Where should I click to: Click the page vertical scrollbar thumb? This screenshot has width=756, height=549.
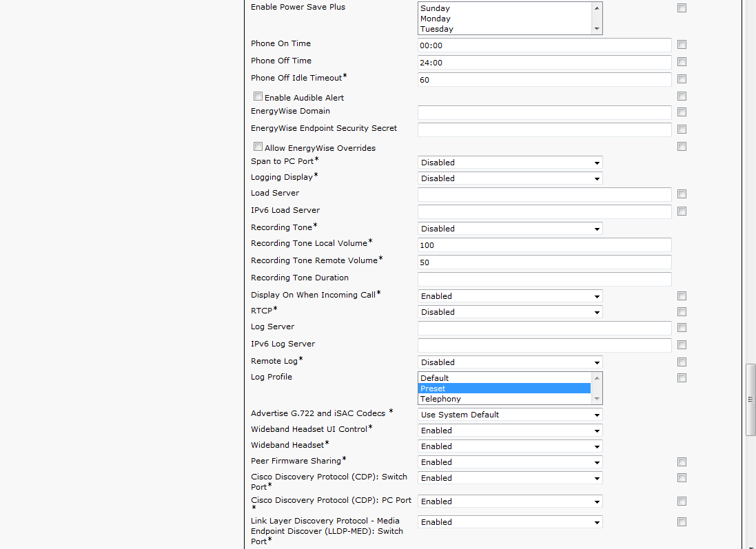(750, 400)
